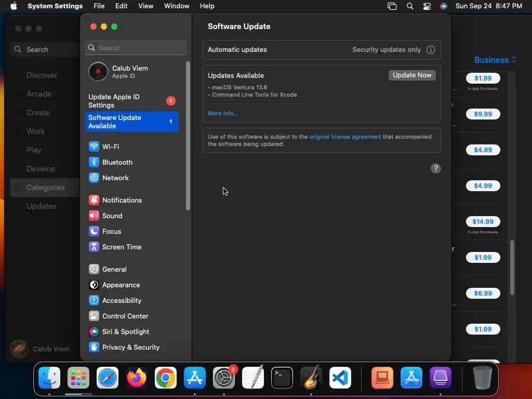Open Network settings pane

109,178
